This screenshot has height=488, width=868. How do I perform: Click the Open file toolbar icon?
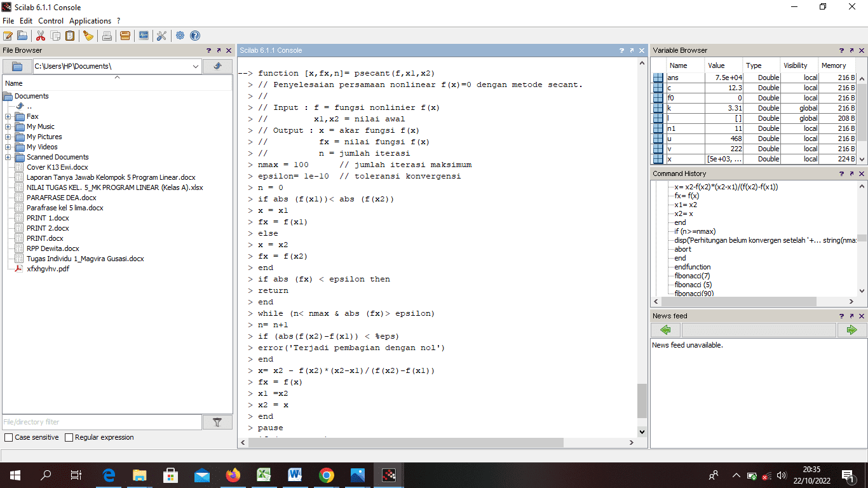pos(22,36)
